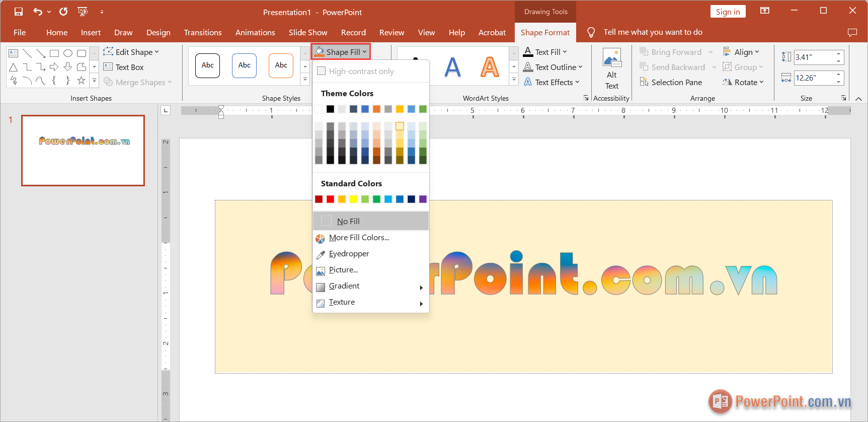868x422 pixels.
Task: Open the Rotate dropdown menu
Action: pyautogui.click(x=743, y=82)
